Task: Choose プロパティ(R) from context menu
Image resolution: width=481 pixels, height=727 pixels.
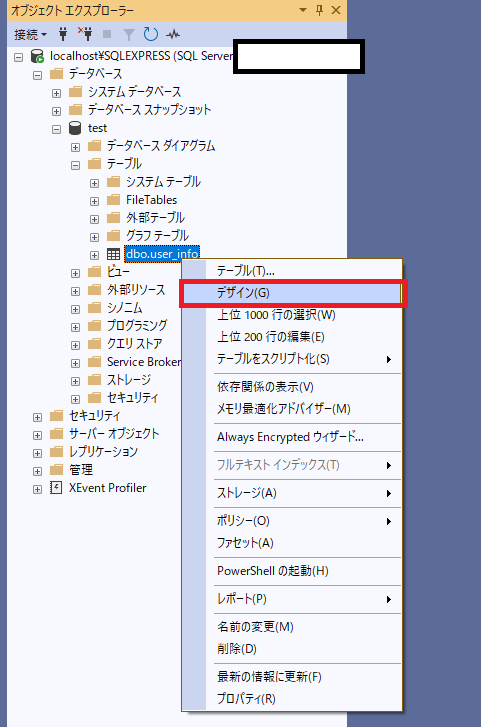Action: [x=292, y=699]
